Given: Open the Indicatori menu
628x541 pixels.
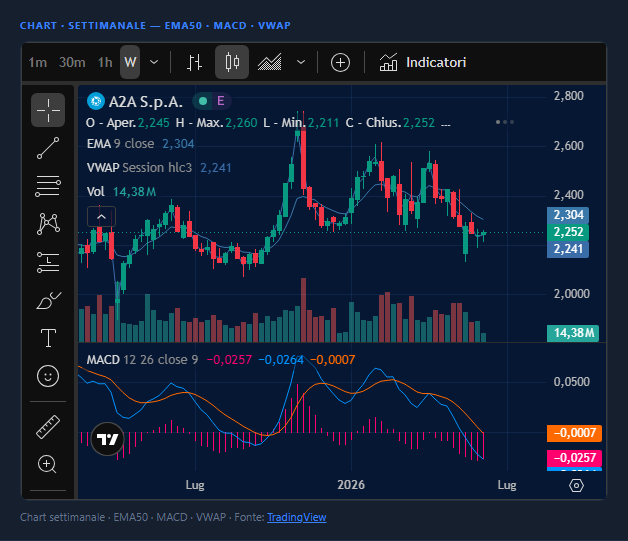Looking at the screenshot, I should coord(423,62).
